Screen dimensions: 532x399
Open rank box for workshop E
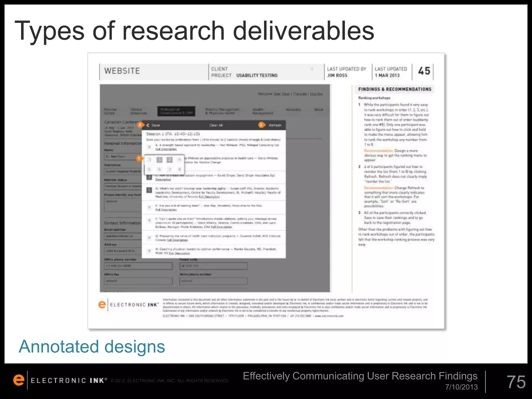(x=149, y=207)
